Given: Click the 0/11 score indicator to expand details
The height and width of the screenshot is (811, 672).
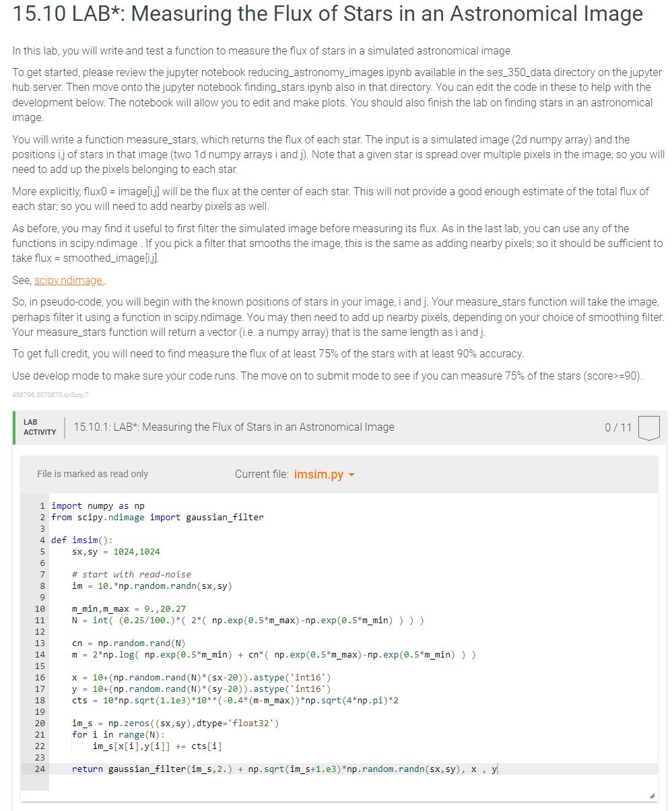Looking at the screenshot, I should [619, 427].
